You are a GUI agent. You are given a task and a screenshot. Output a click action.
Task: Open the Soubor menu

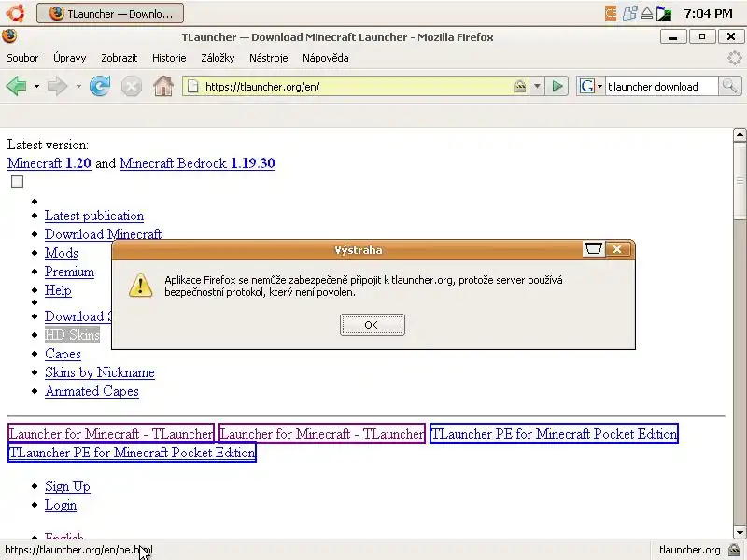[22, 58]
